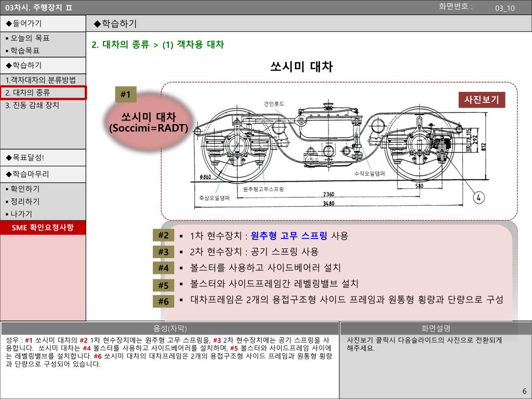Click the SME 확인요청사항 header
This screenshot has width=532, height=399.
tap(43, 228)
